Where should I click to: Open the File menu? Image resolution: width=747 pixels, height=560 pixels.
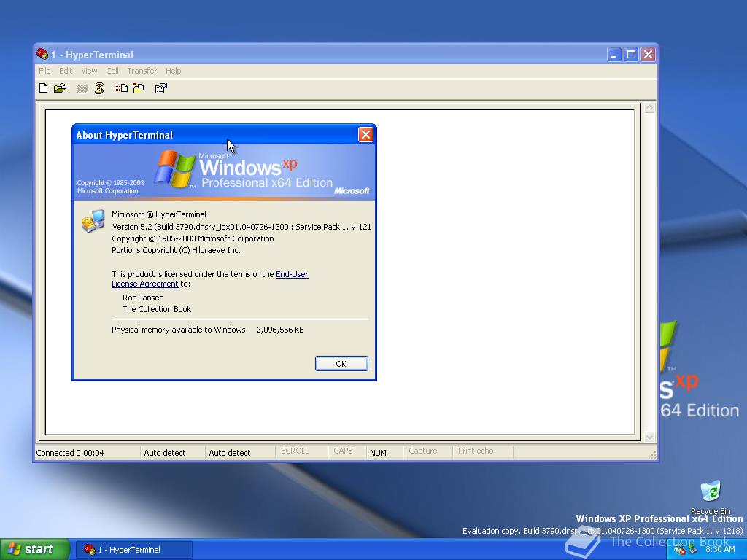(x=44, y=71)
